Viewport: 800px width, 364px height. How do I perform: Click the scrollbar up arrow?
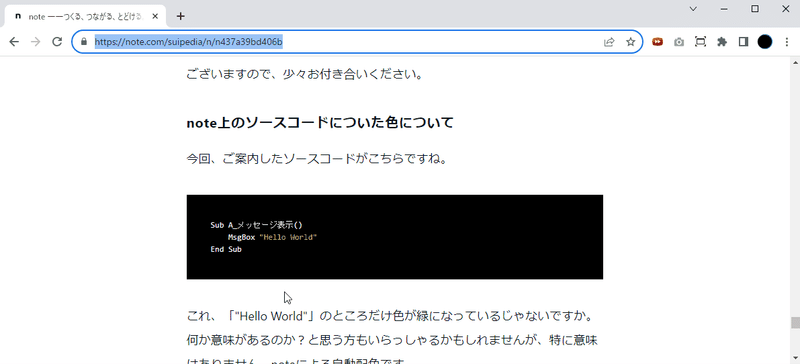tap(794, 62)
